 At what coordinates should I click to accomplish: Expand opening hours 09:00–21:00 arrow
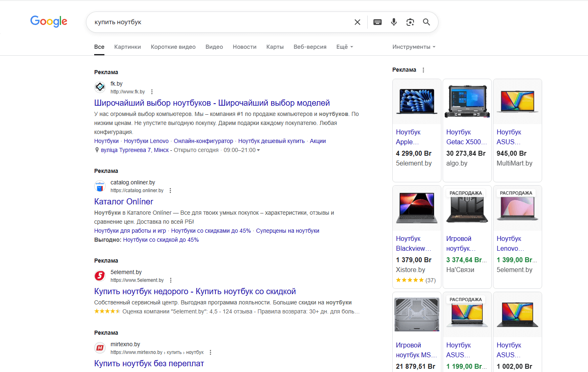258,150
